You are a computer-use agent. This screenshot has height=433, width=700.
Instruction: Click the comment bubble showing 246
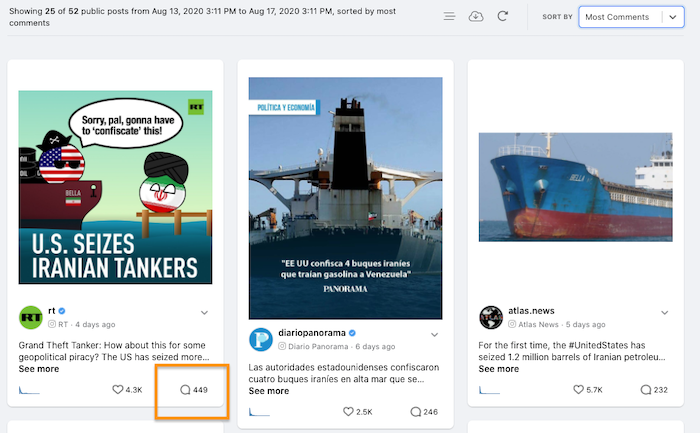point(416,412)
